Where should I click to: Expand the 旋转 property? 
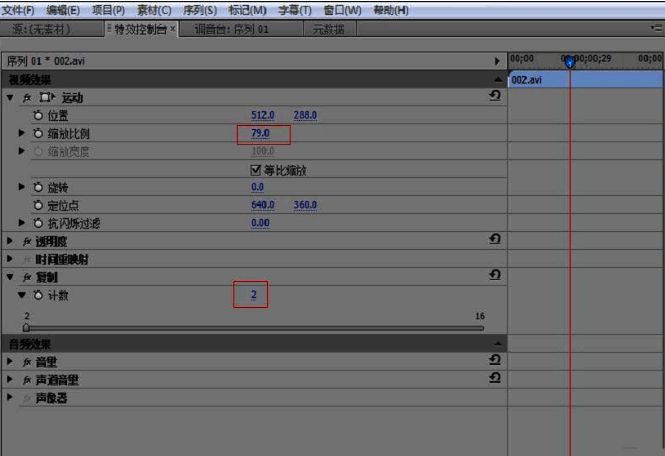(22, 187)
